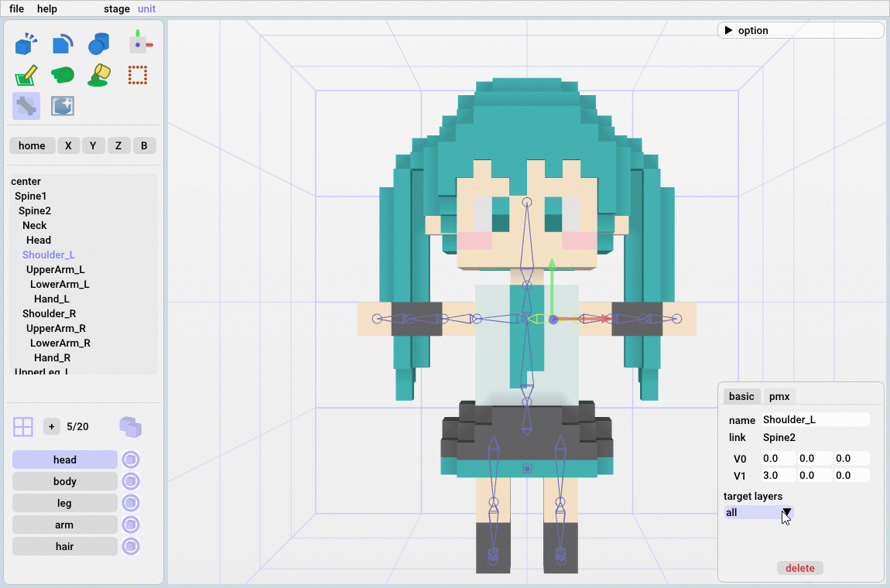Switch to the unit mode
Image resolution: width=890 pixels, height=588 pixels.
(x=146, y=9)
